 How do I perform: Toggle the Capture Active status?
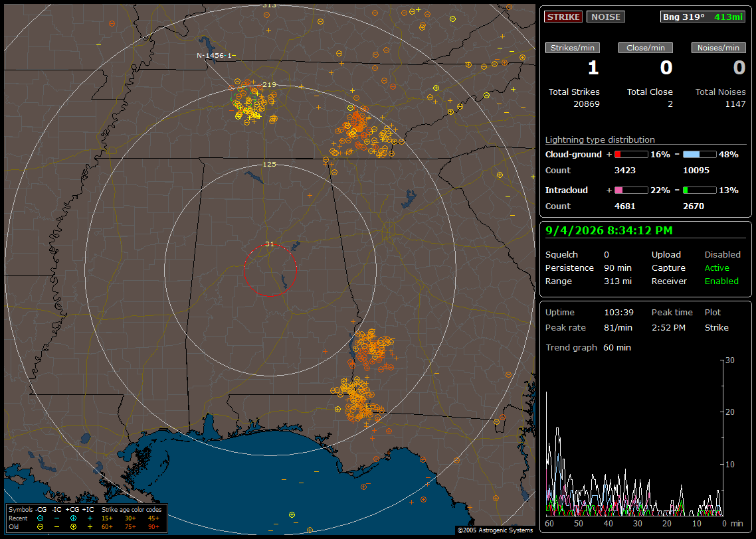click(717, 268)
